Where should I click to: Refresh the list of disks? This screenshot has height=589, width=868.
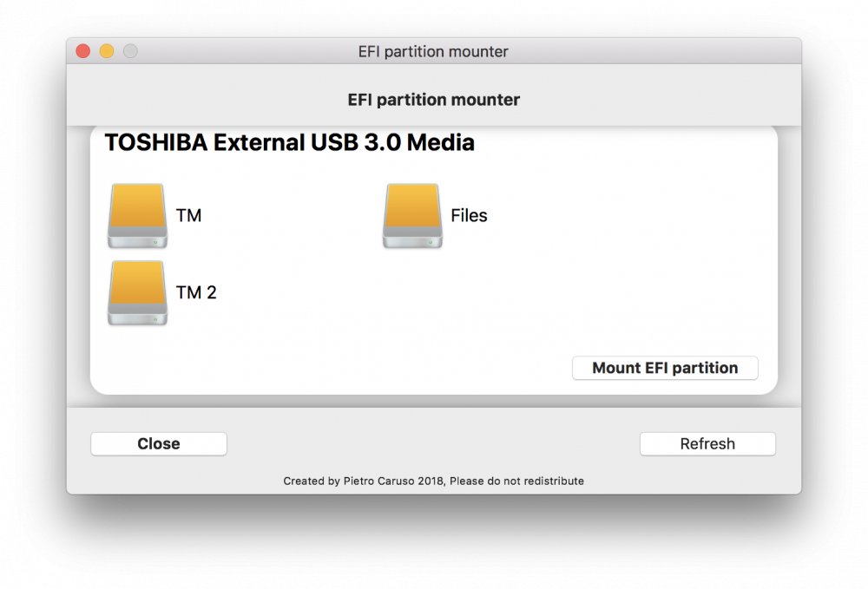[x=707, y=443]
